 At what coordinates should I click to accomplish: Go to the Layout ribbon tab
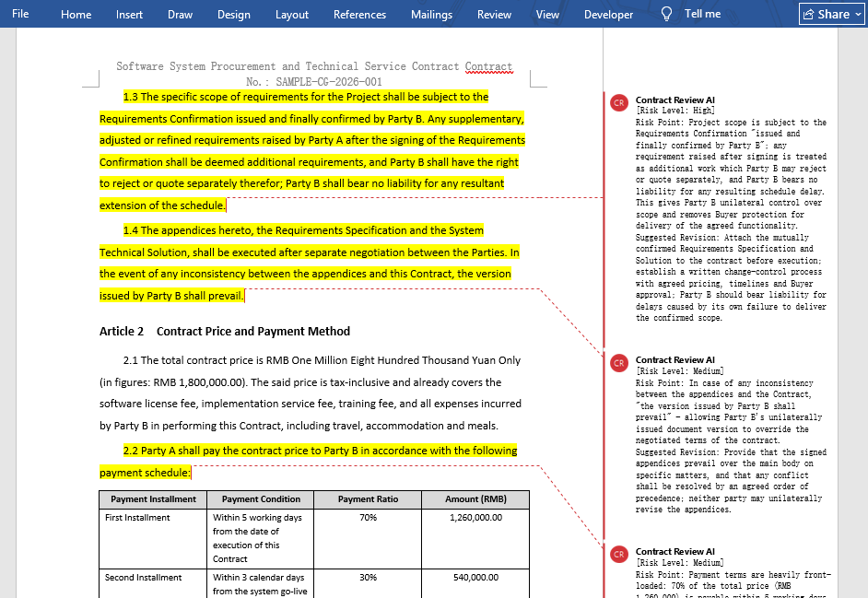click(x=292, y=15)
